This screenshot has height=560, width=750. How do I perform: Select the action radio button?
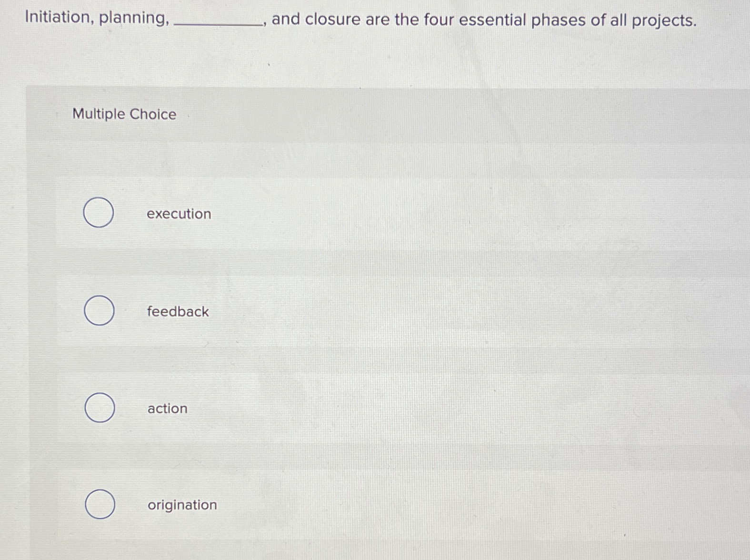(100, 408)
